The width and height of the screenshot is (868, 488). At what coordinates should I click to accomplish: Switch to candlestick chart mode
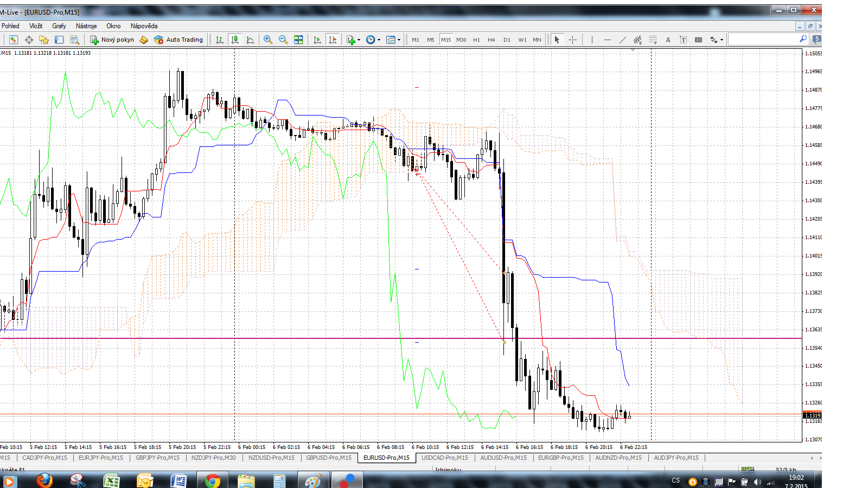[x=235, y=40]
